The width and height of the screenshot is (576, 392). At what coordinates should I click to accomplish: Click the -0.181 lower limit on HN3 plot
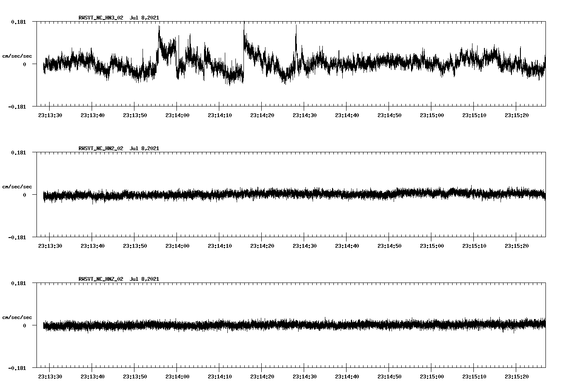coord(17,107)
